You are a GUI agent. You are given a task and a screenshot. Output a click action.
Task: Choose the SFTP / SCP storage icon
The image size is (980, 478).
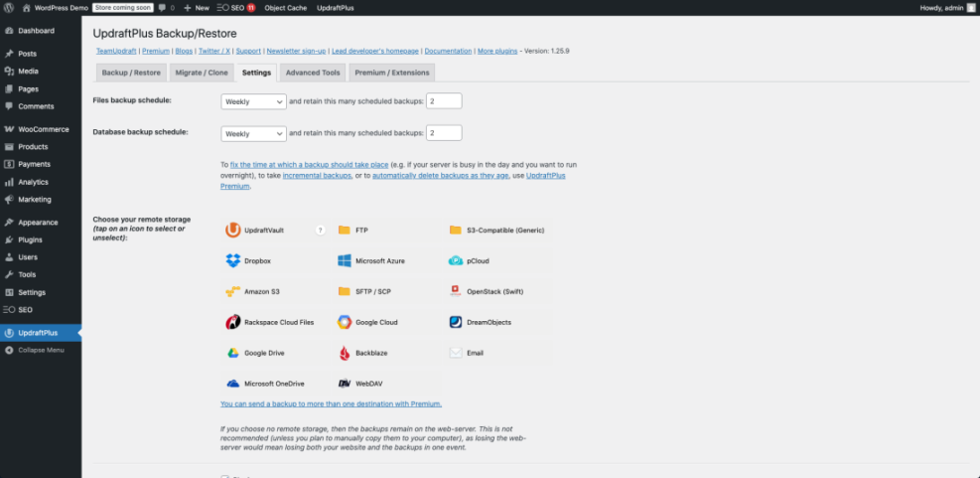click(x=344, y=291)
